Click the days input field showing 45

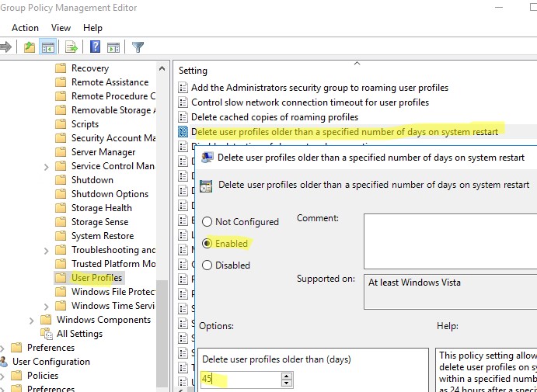pyautogui.click(x=240, y=380)
